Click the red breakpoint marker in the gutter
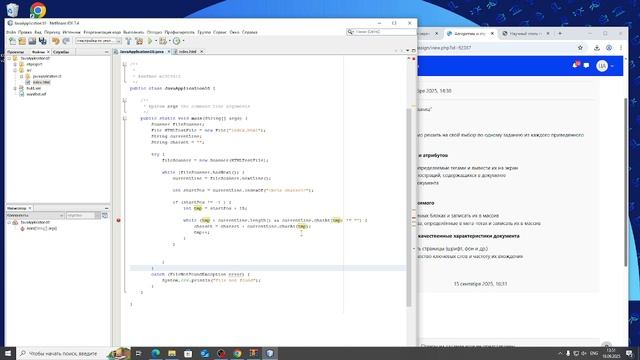 tap(118, 220)
